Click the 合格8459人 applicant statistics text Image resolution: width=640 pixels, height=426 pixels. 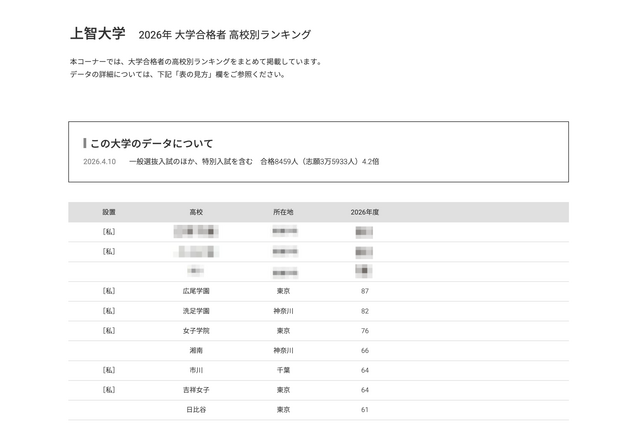[x=320, y=162]
